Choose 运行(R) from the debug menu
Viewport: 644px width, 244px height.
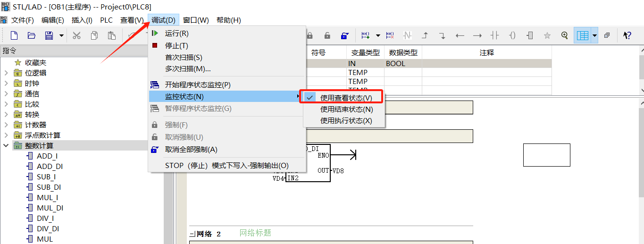click(x=227, y=34)
